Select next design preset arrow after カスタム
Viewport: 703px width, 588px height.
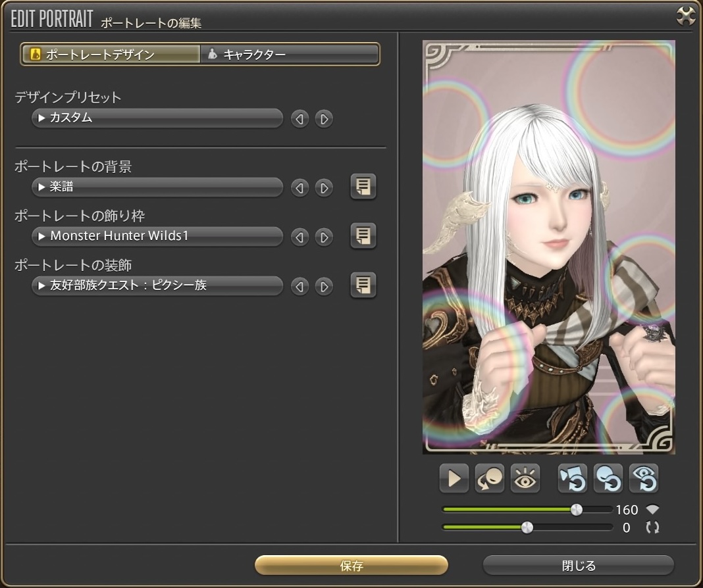[x=323, y=119]
